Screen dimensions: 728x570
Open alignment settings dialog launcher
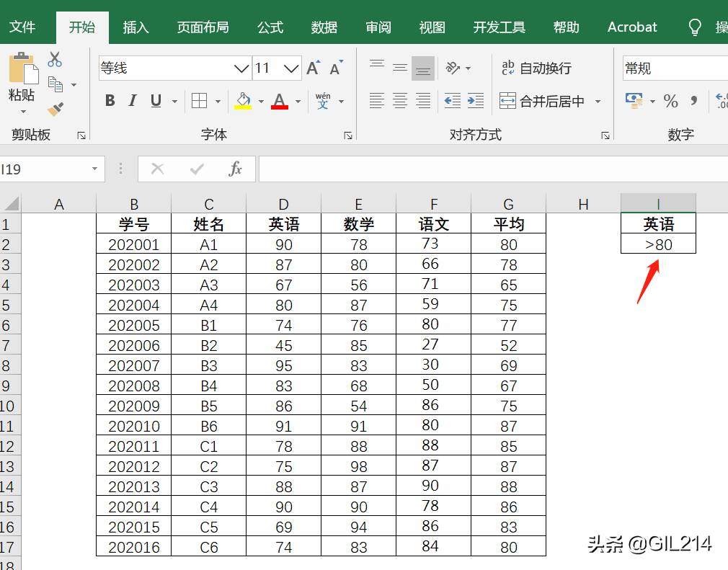pos(605,135)
